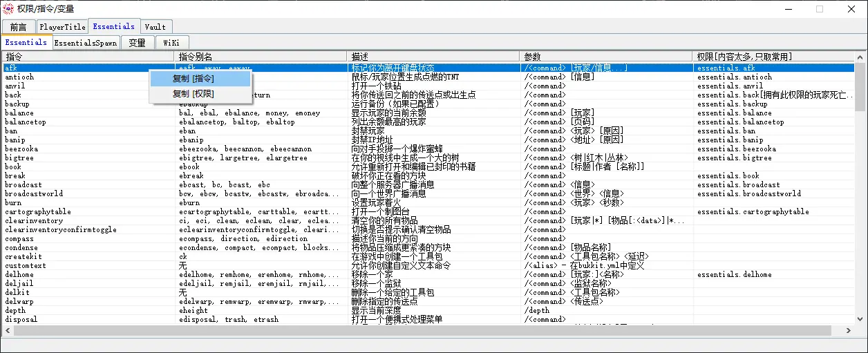The width and height of the screenshot is (868, 353).
Task: Choose 复制 [权限] from the context menu
Action: point(200,94)
